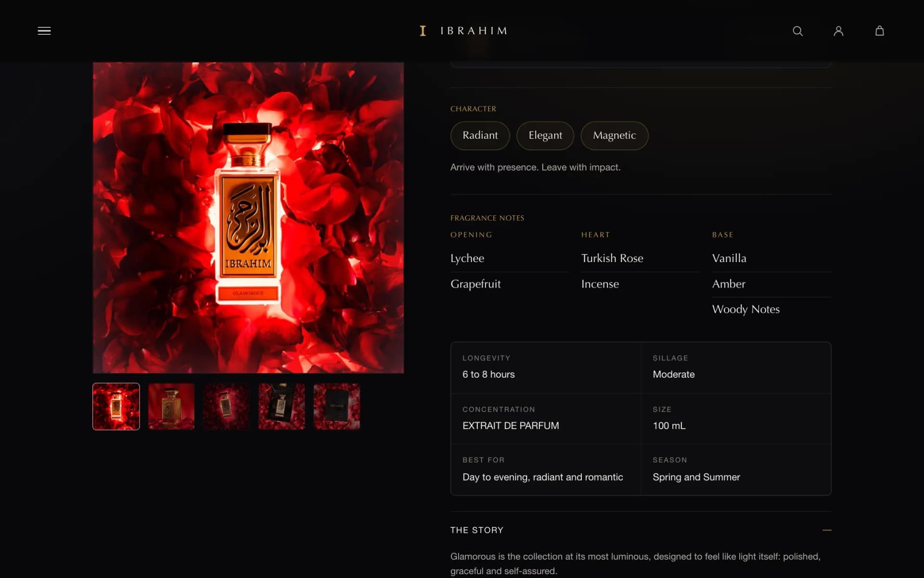Click the '6 to 8 hours' longevity value
This screenshot has width=924, height=578.
488,374
